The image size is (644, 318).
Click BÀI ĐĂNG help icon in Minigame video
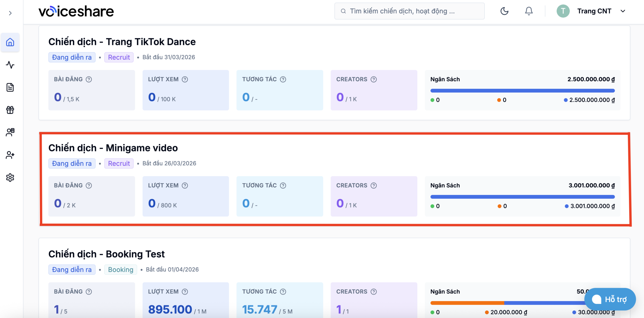[89, 185]
